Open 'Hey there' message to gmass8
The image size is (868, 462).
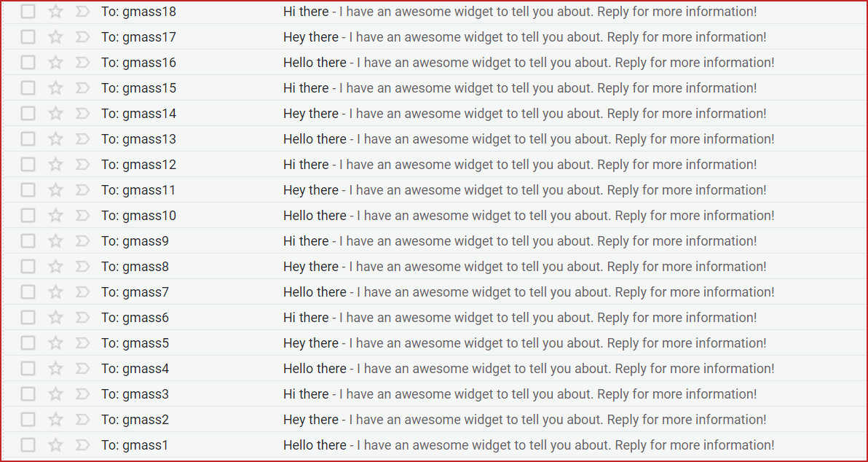click(524, 267)
